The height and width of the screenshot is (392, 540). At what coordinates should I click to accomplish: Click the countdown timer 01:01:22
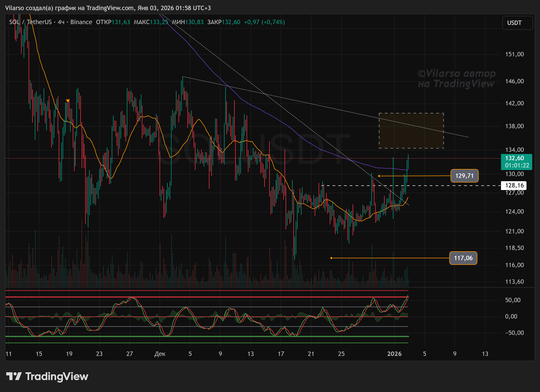click(517, 166)
